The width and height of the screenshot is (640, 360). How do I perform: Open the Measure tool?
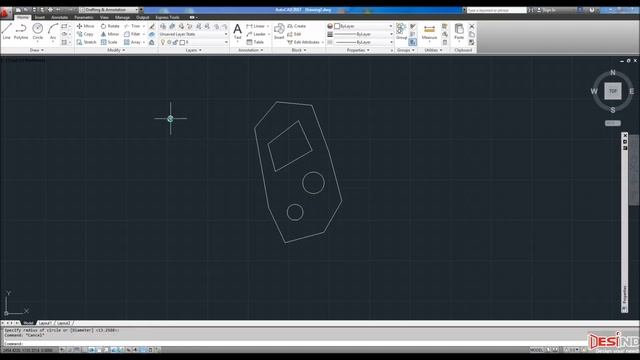pyautogui.click(x=429, y=32)
